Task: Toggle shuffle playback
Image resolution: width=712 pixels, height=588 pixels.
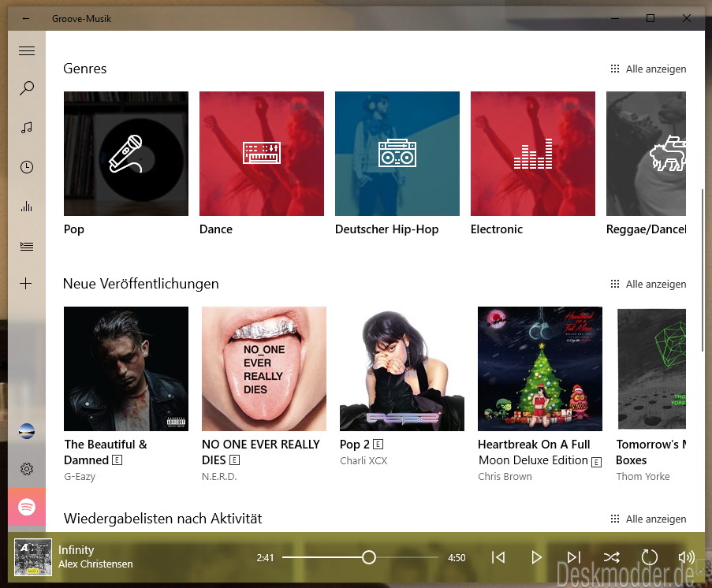Action: (612, 557)
